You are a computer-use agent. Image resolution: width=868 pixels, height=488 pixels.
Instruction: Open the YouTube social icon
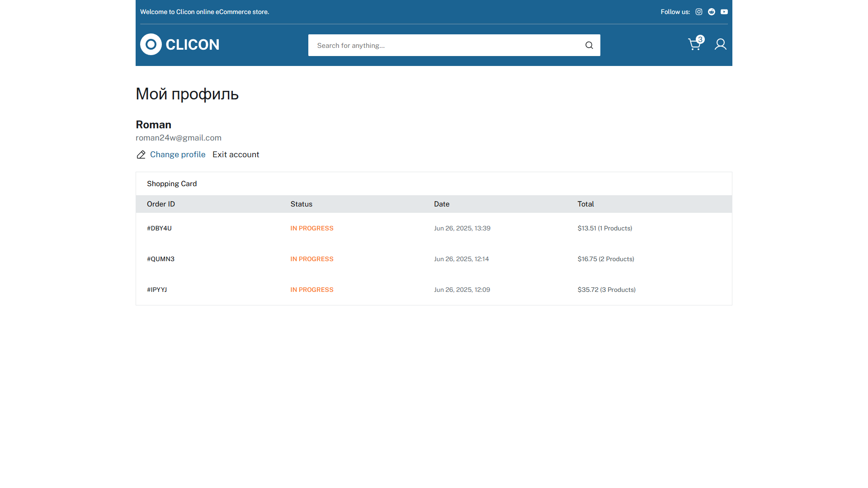[x=724, y=12]
